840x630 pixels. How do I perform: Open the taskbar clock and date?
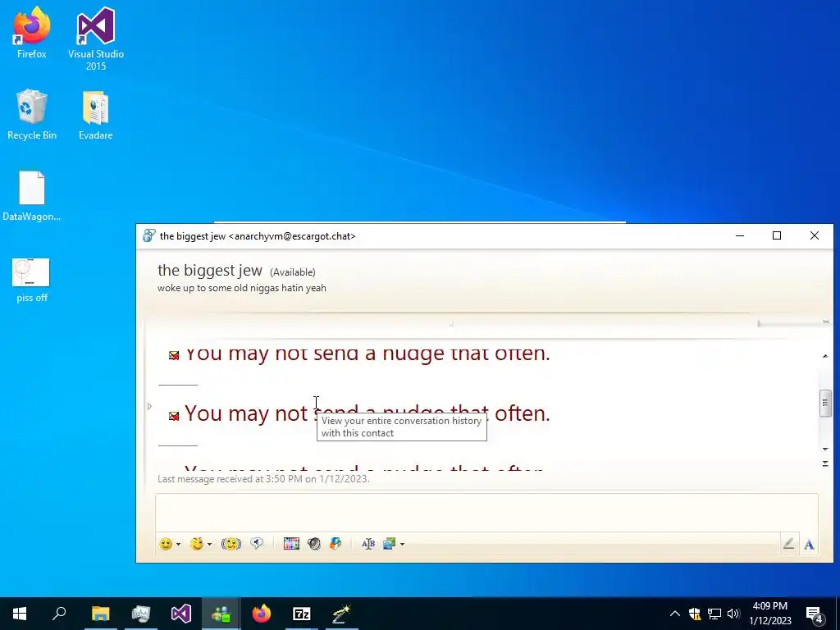pyautogui.click(x=769, y=614)
